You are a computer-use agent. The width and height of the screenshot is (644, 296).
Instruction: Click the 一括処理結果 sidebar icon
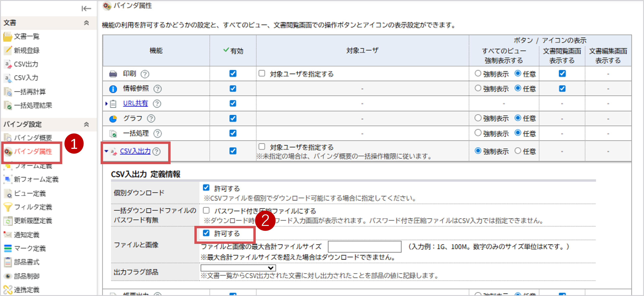coord(8,106)
